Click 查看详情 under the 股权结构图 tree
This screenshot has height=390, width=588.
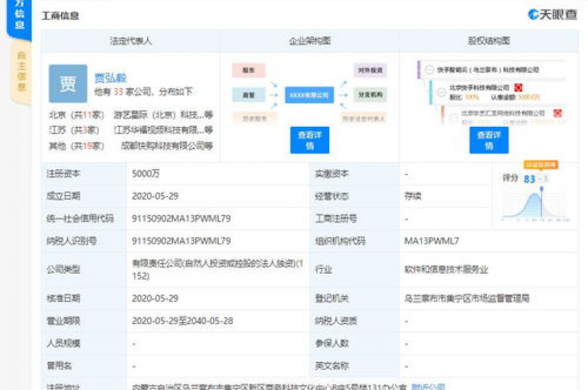(x=489, y=140)
